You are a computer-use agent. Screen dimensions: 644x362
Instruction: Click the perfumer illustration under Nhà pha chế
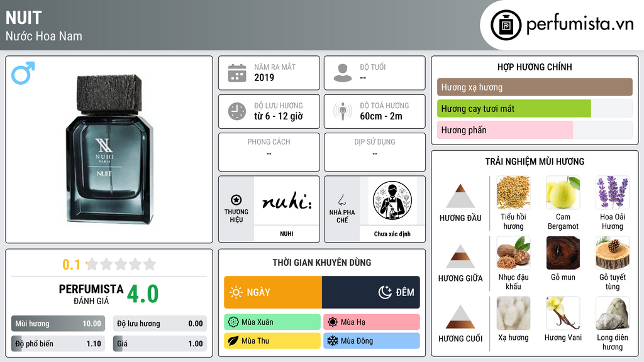click(x=392, y=200)
